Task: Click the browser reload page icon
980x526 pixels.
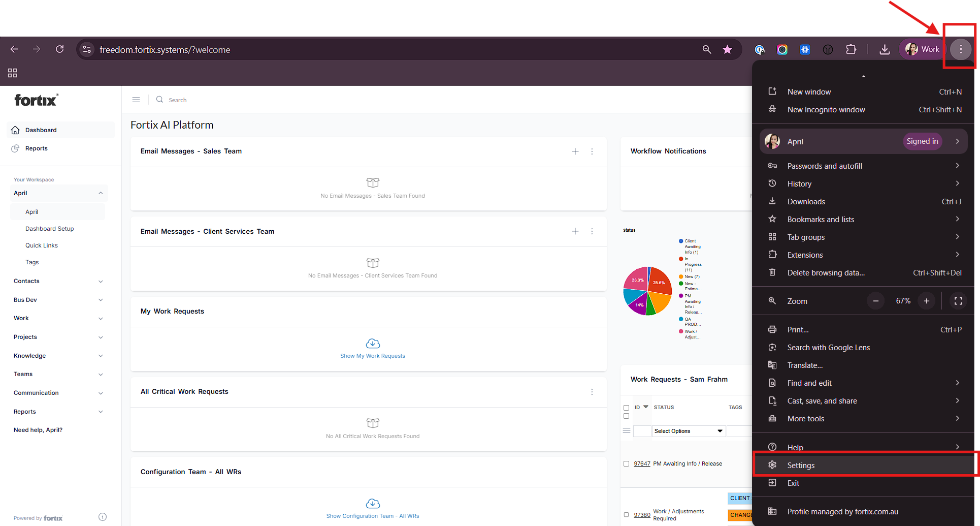Action: click(x=60, y=49)
